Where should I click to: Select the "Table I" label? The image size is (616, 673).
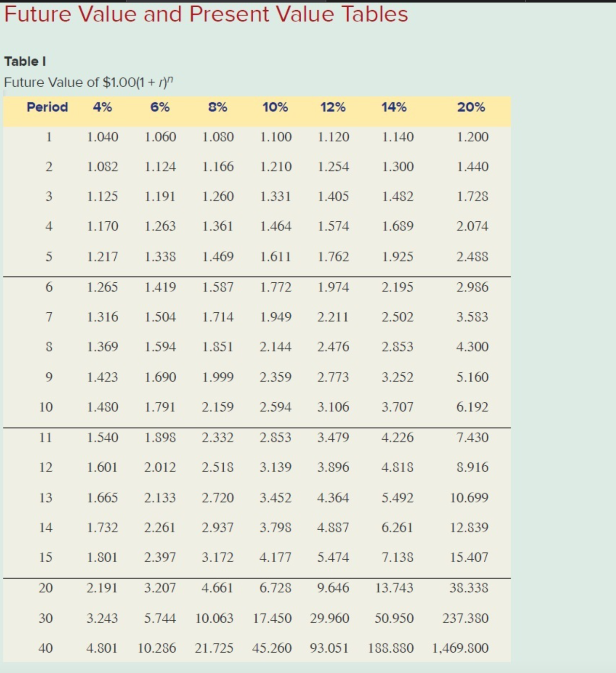click(25, 61)
